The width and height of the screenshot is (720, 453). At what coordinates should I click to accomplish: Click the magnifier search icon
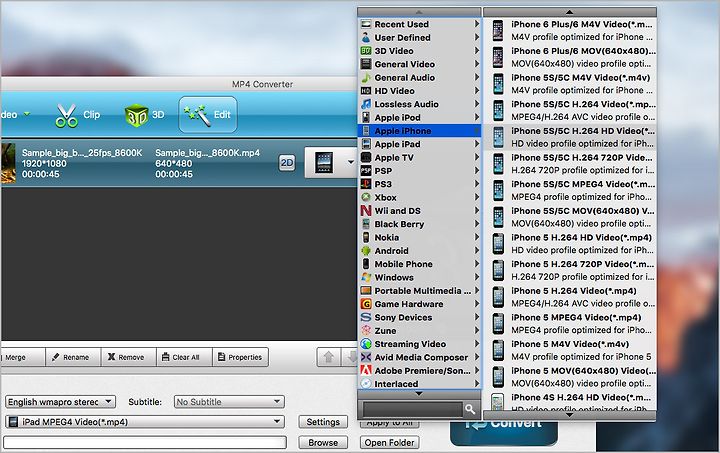pyautogui.click(x=469, y=408)
